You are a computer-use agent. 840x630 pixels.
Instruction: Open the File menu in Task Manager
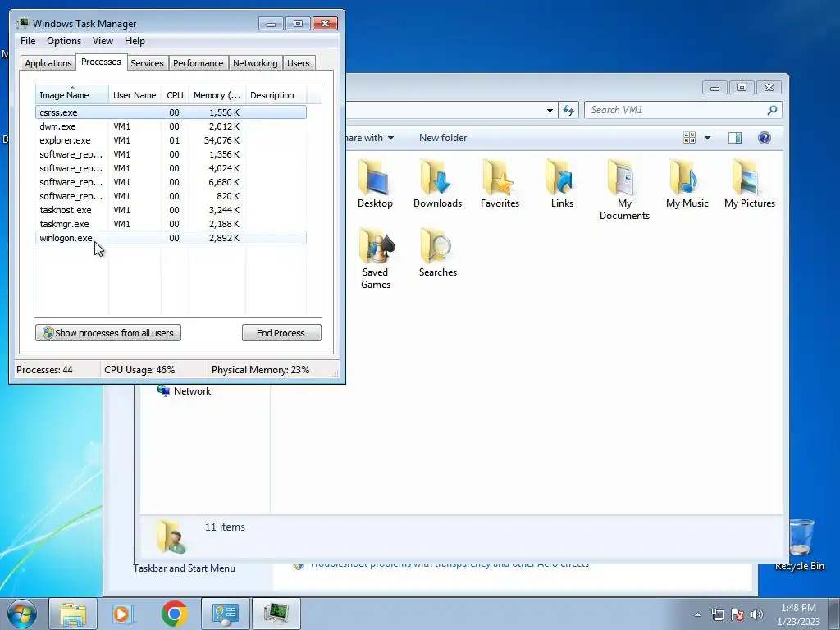(28, 41)
